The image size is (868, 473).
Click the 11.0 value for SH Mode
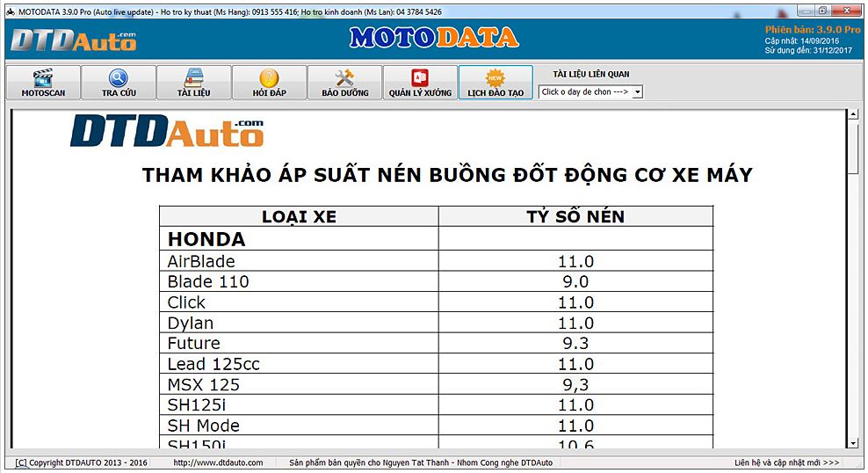(x=575, y=426)
